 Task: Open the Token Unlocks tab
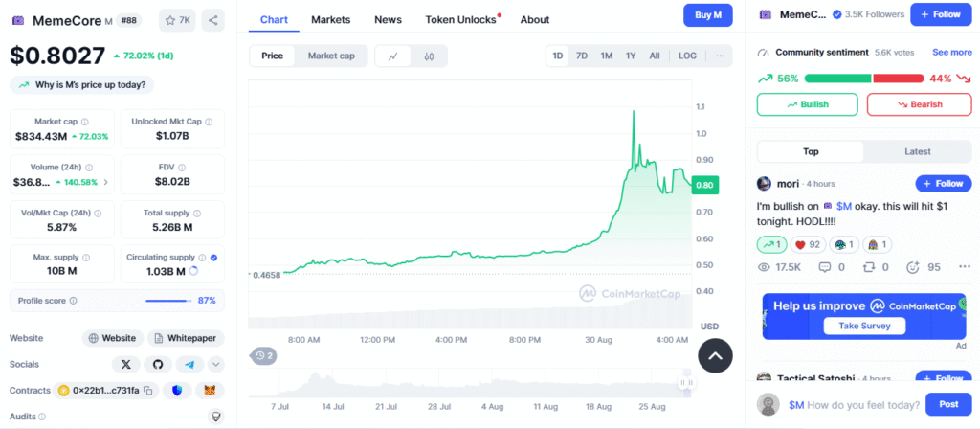tap(462, 19)
